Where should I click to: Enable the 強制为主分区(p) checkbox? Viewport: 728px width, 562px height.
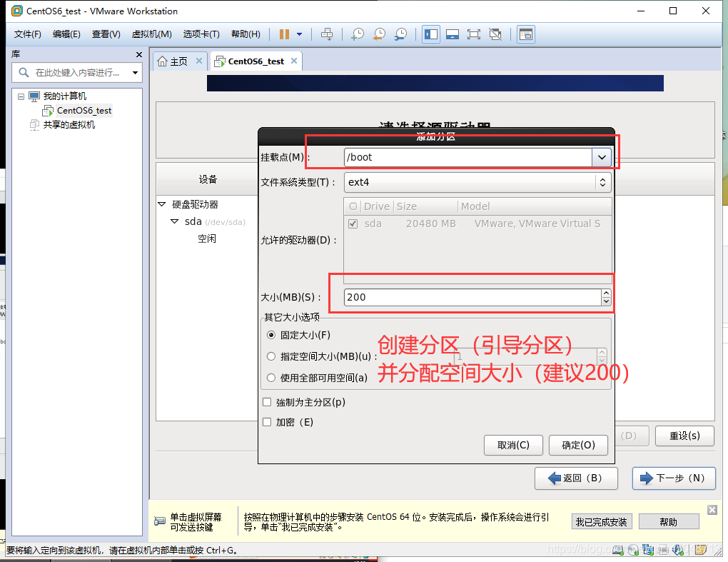(267, 402)
